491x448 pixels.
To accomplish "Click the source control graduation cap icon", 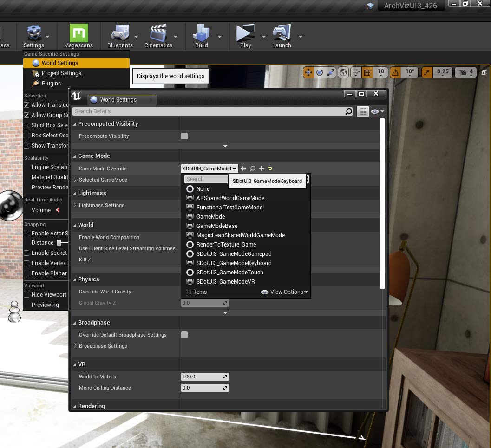I will click(370, 6).
